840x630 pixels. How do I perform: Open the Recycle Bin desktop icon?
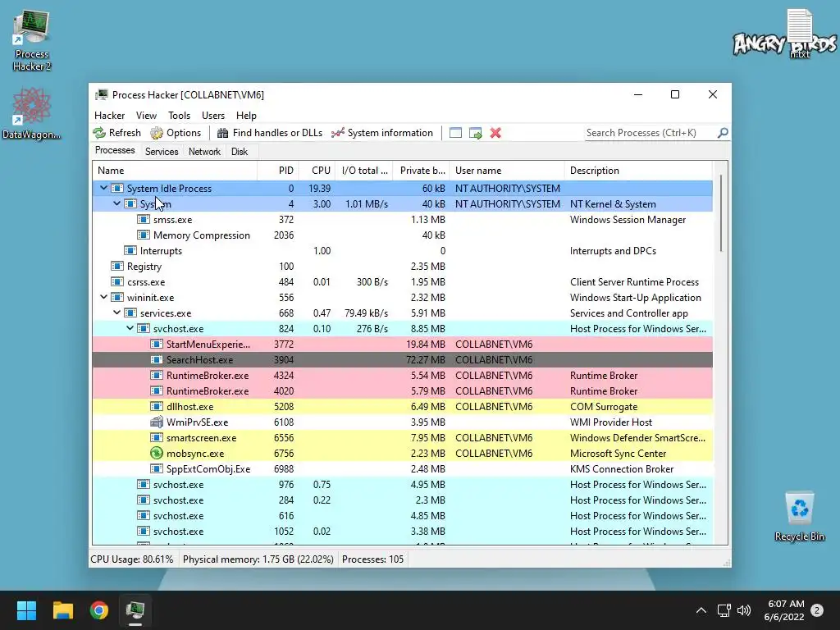(x=799, y=516)
